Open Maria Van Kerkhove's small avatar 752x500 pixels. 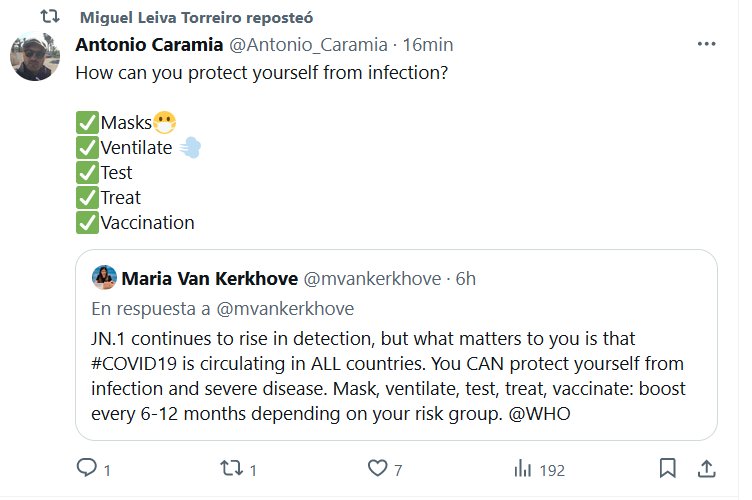(x=104, y=278)
